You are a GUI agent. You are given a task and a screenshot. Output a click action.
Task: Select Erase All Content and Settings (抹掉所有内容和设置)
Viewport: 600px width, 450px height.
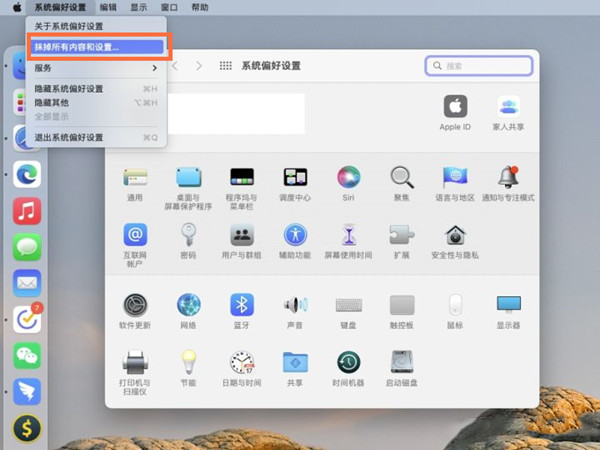tap(95, 46)
